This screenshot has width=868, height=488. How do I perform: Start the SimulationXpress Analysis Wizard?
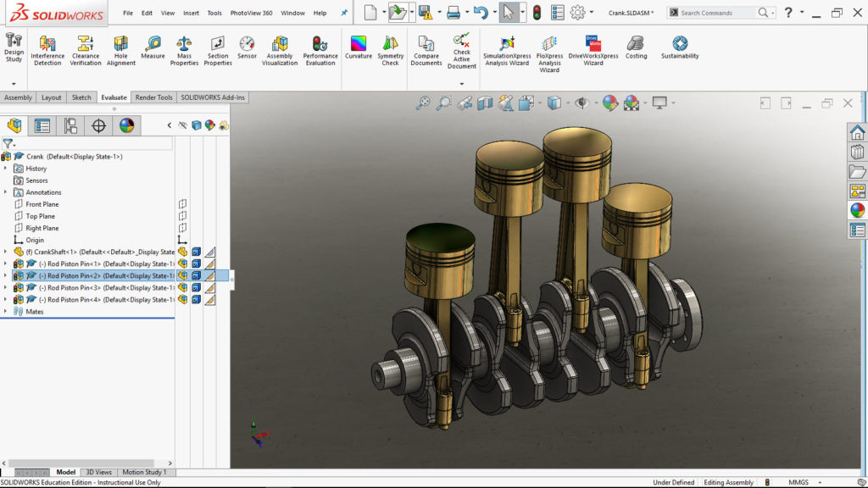tap(506, 49)
